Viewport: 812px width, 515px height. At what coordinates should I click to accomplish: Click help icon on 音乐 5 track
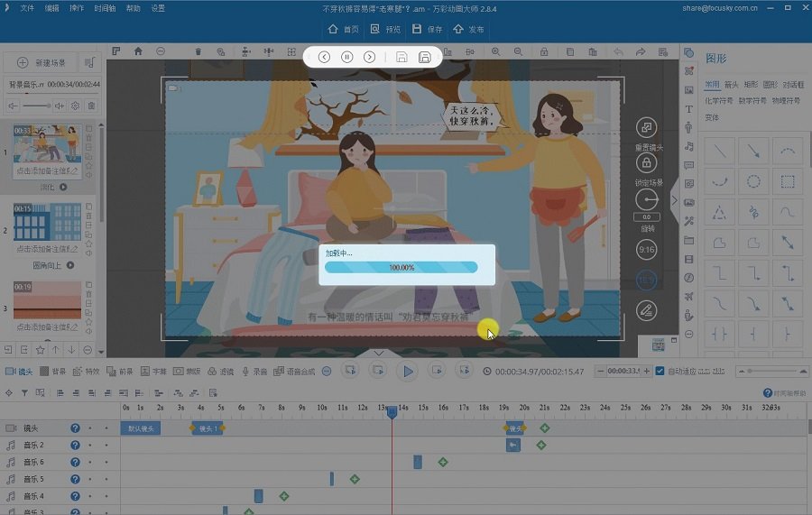pyautogui.click(x=75, y=479)
